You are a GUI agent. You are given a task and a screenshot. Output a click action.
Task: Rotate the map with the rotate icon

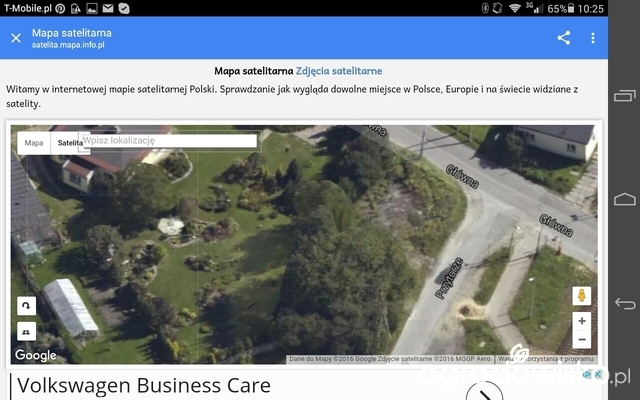[x=26, y=306]
